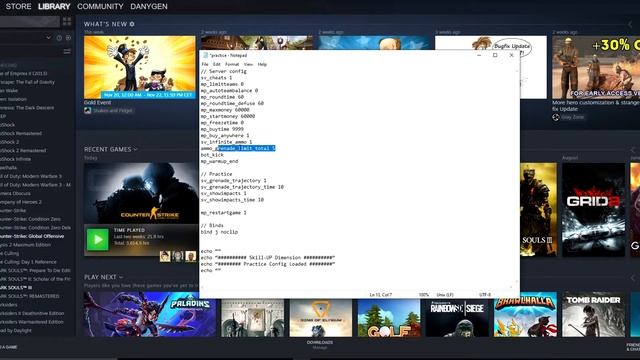Click the bind j noclip line
Screen dimensions: 640x360
point(219,232)
